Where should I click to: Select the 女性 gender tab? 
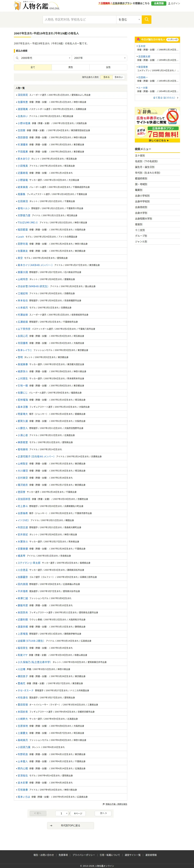(x=108, y=67)
